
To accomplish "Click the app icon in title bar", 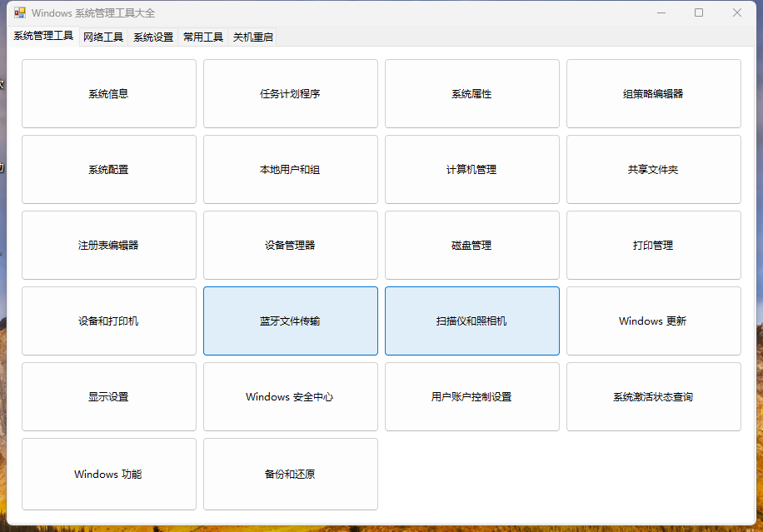I will point(20,13).
